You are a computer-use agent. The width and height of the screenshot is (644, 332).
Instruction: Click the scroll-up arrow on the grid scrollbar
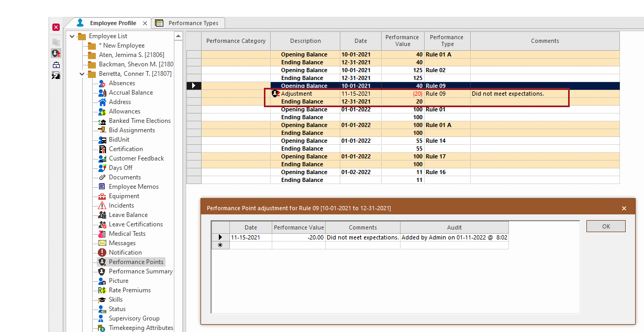pos(179,36)
